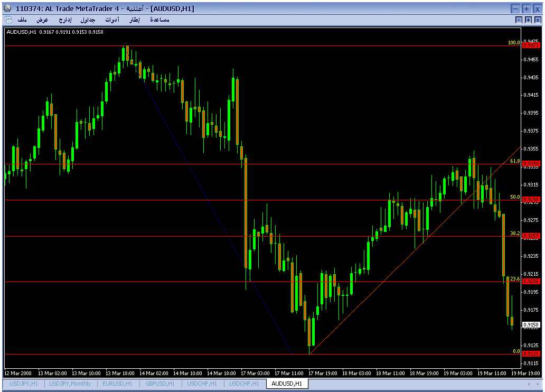
Task: Click the red 0.9338 price tag
Action: pyautogui.click(x=531, y=163)
